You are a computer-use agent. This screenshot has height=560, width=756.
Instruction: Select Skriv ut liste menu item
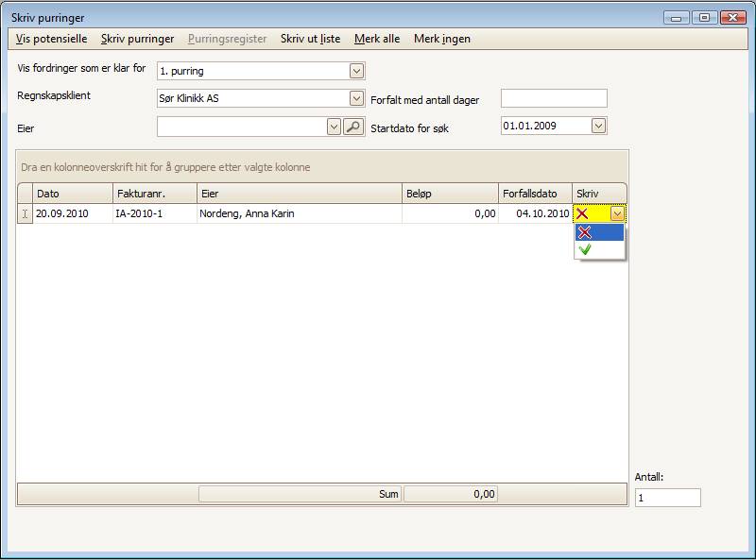tap(311, 39)
